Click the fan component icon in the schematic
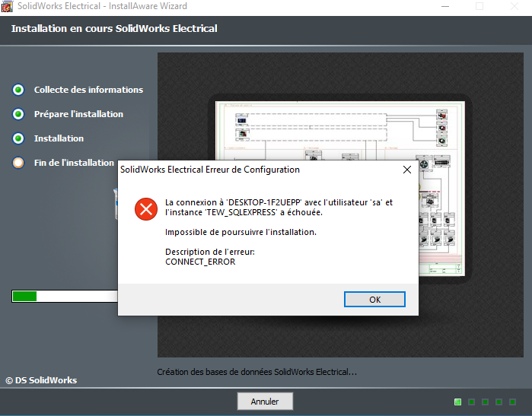The width and height of the screenshot is (532, 416). (x=424, y=164)
